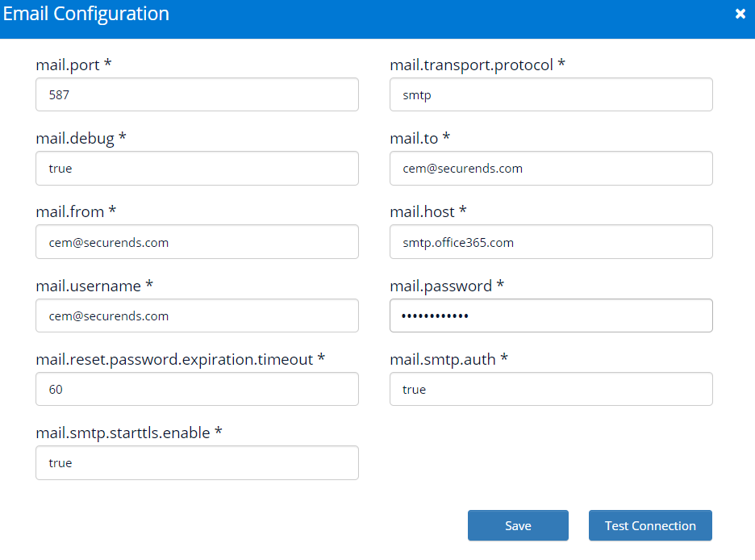This screenshot has width=755, height=560.
Task: Save the email configuration
Action: 518,525
